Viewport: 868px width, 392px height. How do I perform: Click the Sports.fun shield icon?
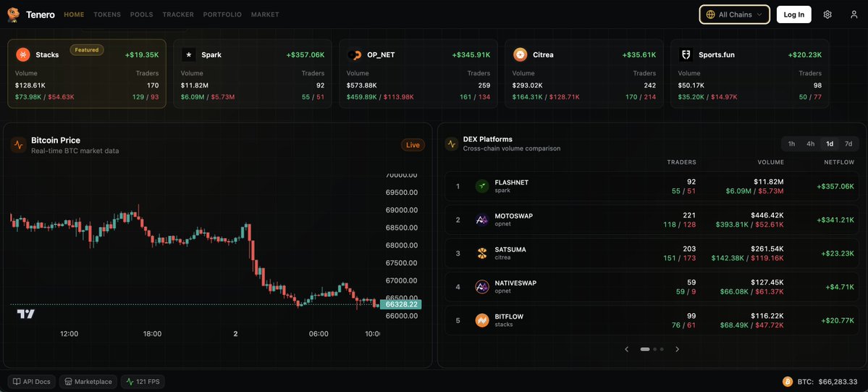(686, 54)
